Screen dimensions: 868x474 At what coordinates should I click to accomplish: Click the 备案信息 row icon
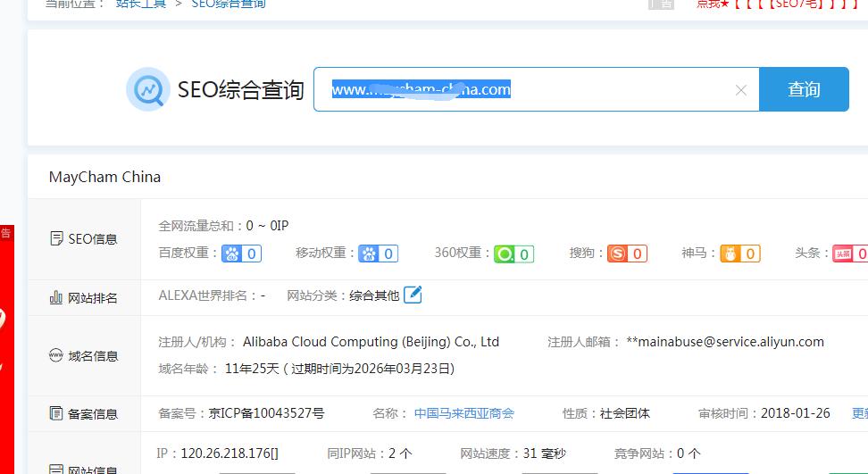pos(56,413)
